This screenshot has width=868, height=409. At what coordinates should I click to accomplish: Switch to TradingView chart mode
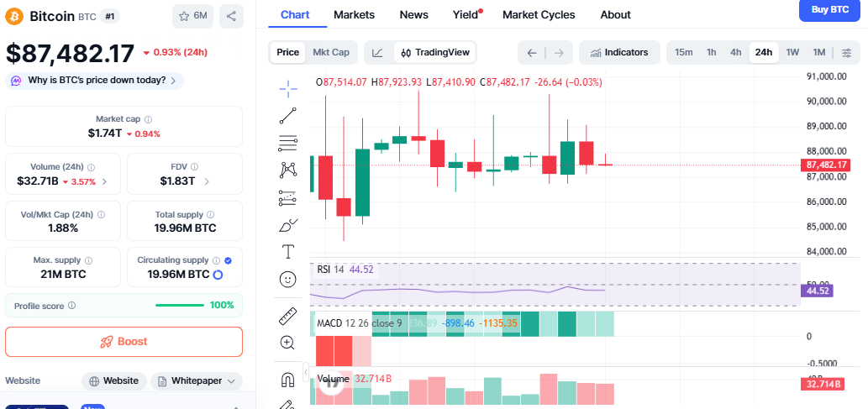434,52
